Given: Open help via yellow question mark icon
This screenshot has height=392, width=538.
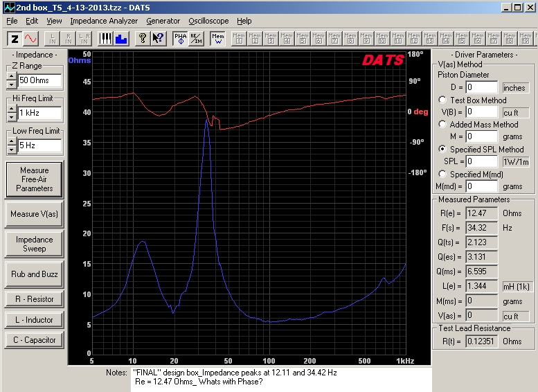Looking at the screenshot, I should pos(143,39).
